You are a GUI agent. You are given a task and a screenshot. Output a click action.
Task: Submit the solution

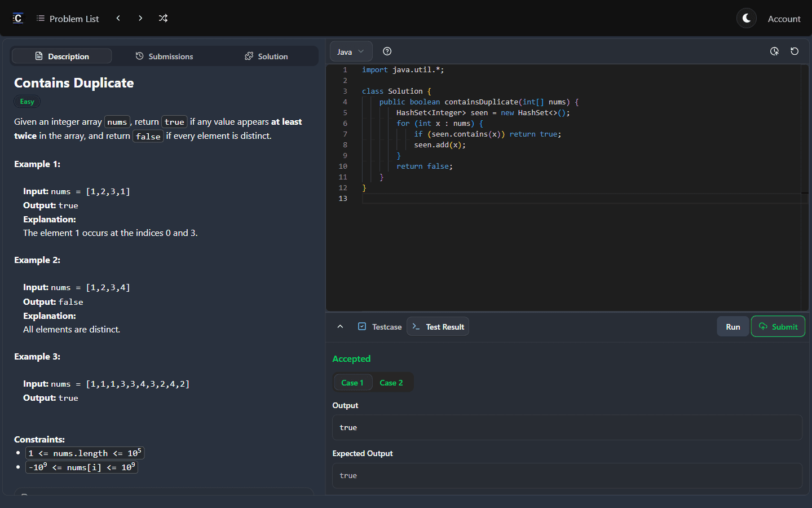(x=778, y=326)
